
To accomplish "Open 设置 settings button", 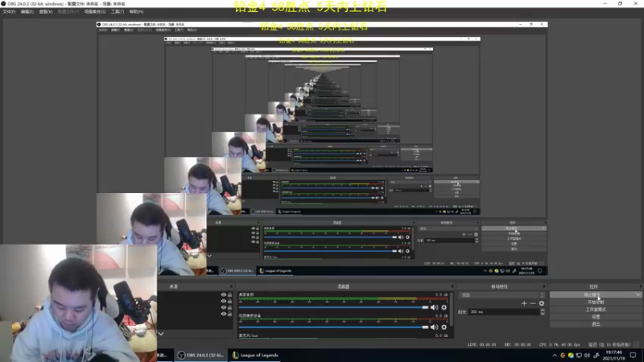I will pyautogui.click(x=596, y=317).
